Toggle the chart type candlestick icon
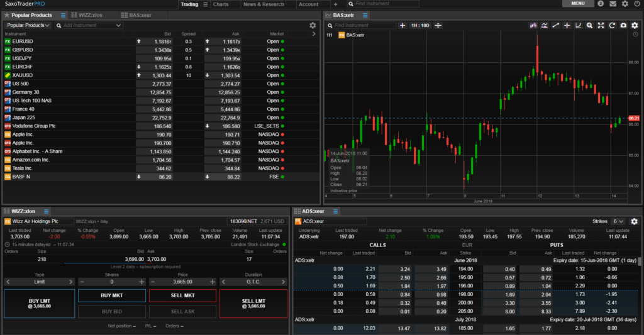Image resolution: width=644 pixels, height=335 pixels. click(533, 26)
